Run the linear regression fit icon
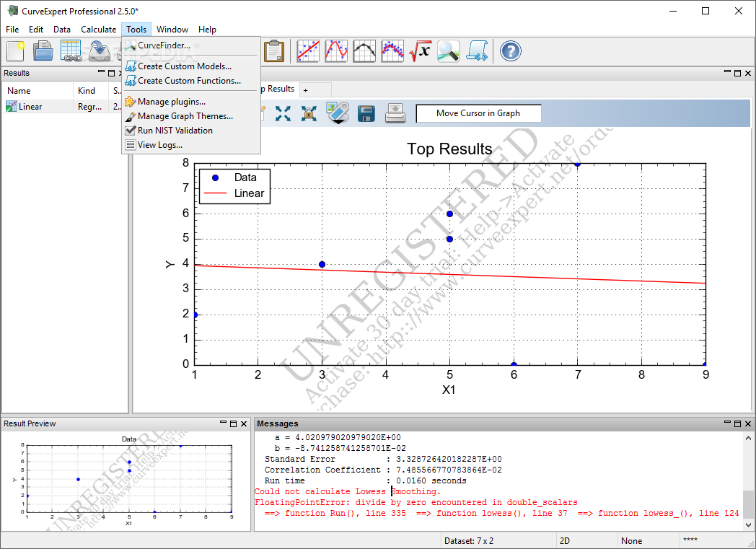Image resolution: width=756 pixels, height=549 pixels. point(308,51)
